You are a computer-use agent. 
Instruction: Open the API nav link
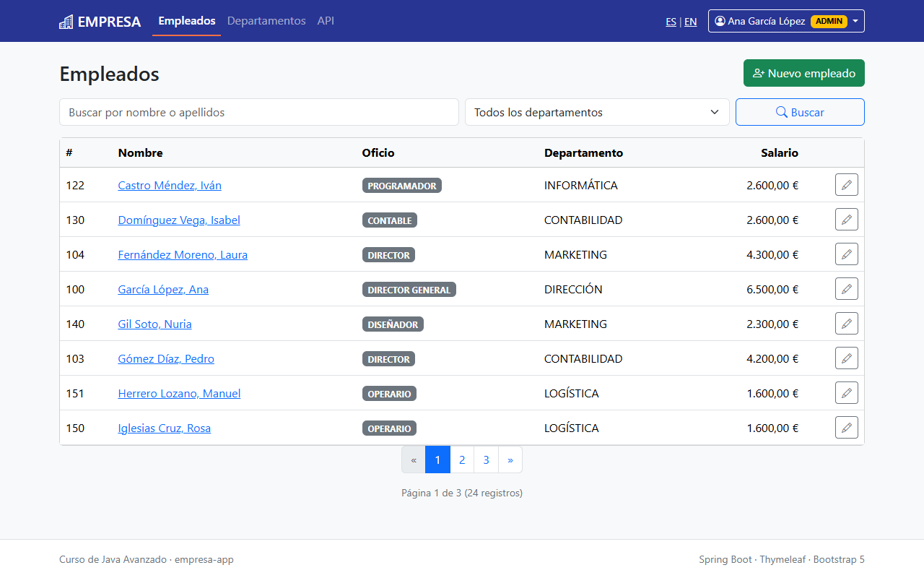[326, 21]
